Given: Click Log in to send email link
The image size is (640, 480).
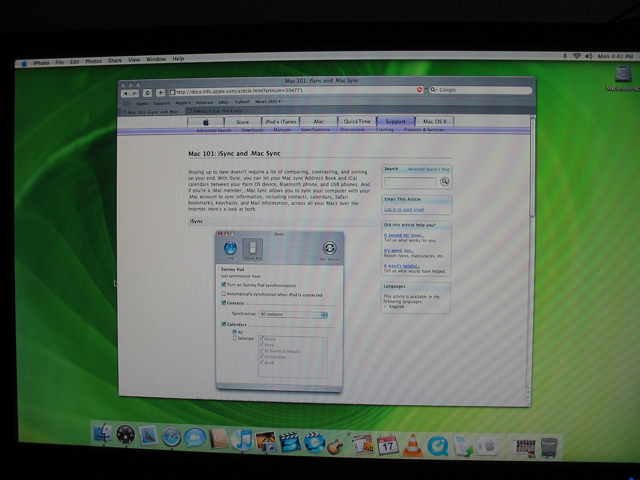Looking at the screenshot, I should pos(404,209).
